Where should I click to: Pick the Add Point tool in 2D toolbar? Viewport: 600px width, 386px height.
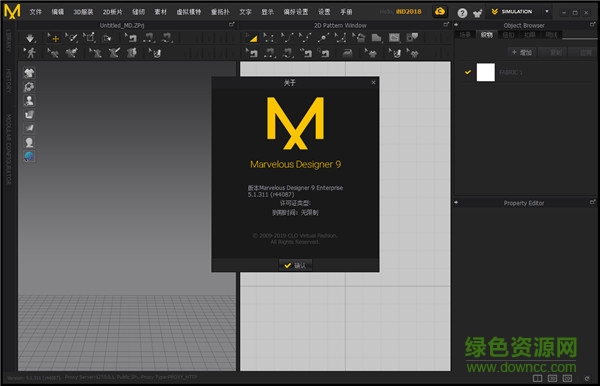point(323,38)
